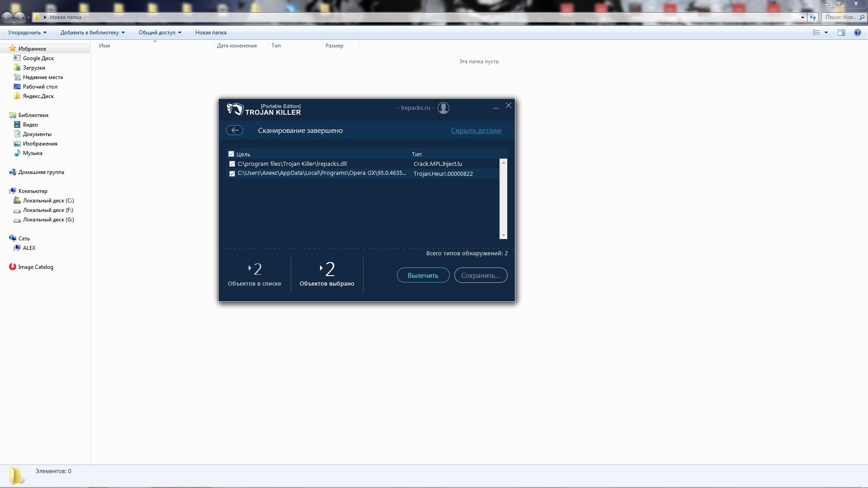
Task: Click the Trojan Killer logo icon
Action: point(235,109)
